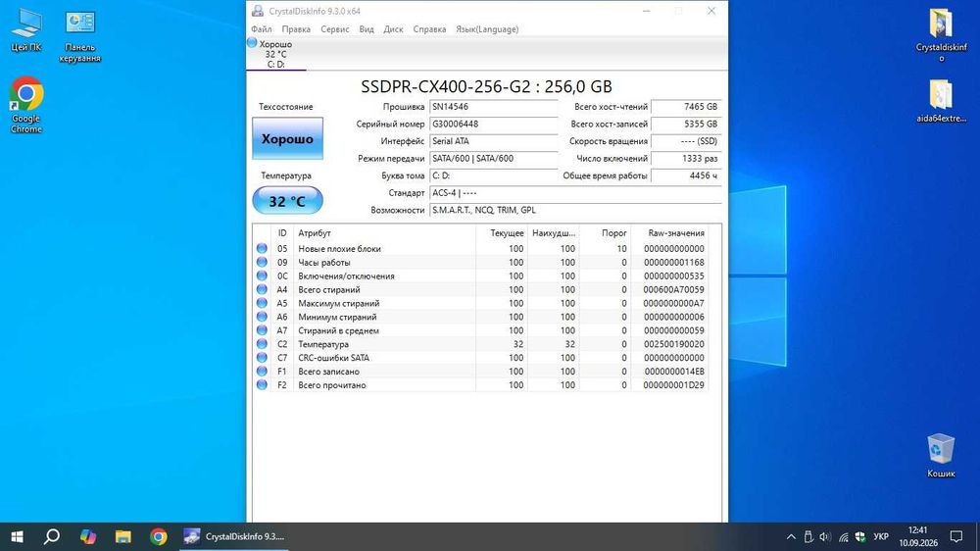Switch УКР keyboard language indicator
Screen dimensions: 980x551
(x=881, y=536)
